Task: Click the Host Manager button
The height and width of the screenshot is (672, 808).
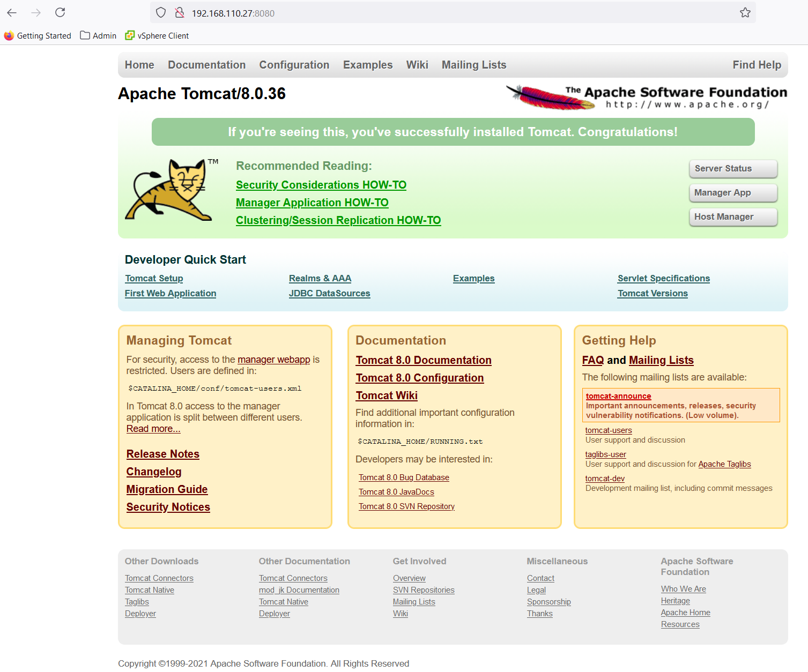Action: click(x=733, y=216)
